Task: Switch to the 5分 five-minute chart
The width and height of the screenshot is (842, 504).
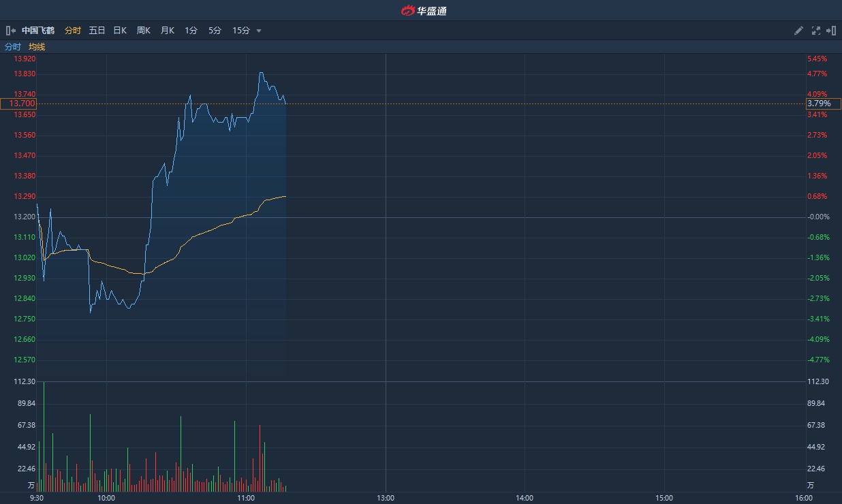Action: (215, 31)
